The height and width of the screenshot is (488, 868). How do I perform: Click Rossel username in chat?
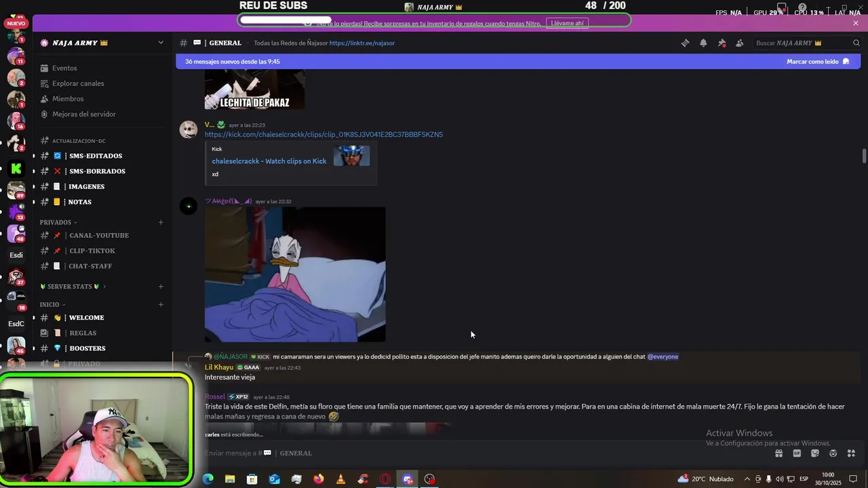click(x=214, y=396)
